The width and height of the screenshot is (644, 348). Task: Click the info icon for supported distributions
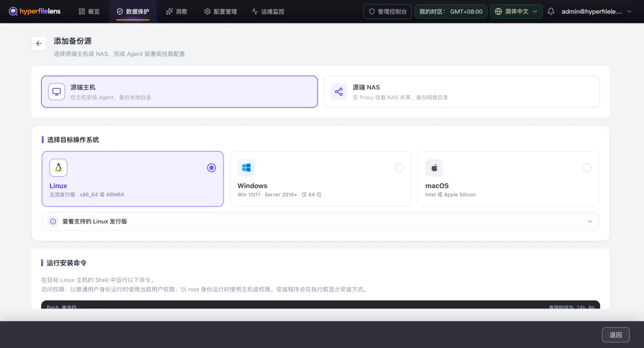pos(53,221)
